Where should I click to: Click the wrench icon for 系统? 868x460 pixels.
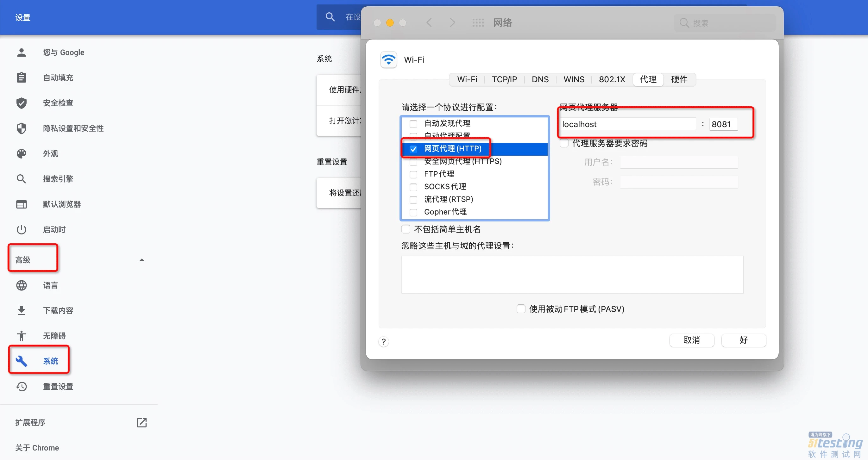[21, 361]
